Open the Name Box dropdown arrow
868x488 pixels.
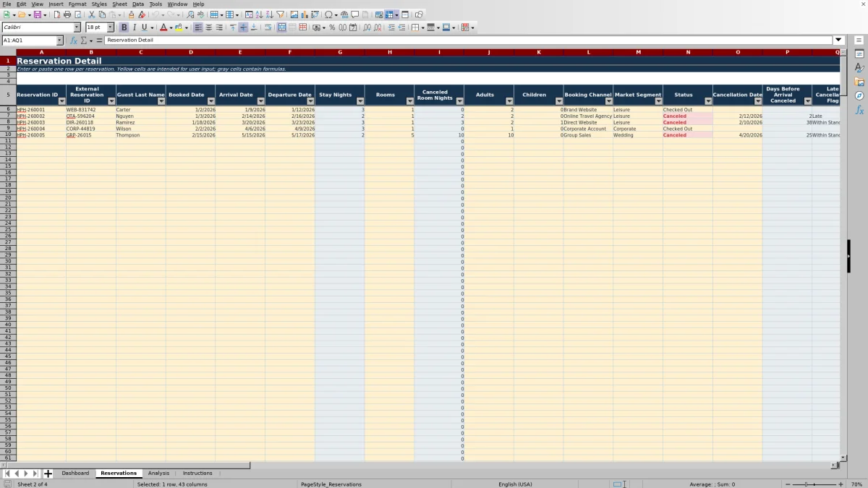pos(59,40)
